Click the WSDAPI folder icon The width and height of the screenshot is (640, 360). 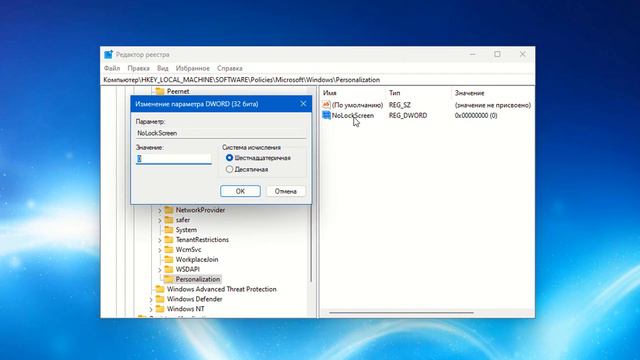169,269
